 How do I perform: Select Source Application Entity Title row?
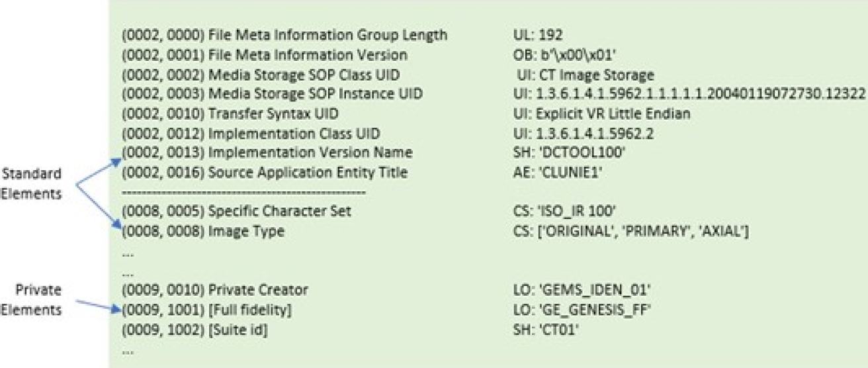[265, 173]
